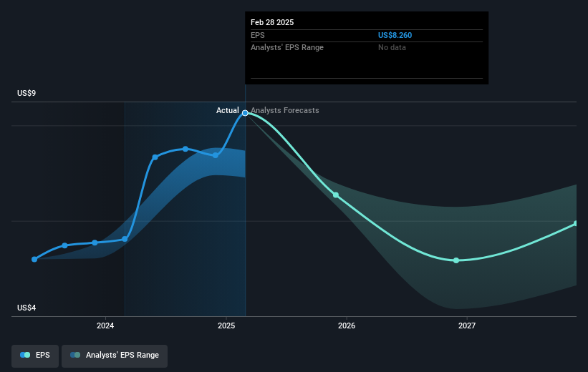588x372 pixels.
Task: Click the EPS data point at early 2024 shaded boundary
Action: pos(125,239)
